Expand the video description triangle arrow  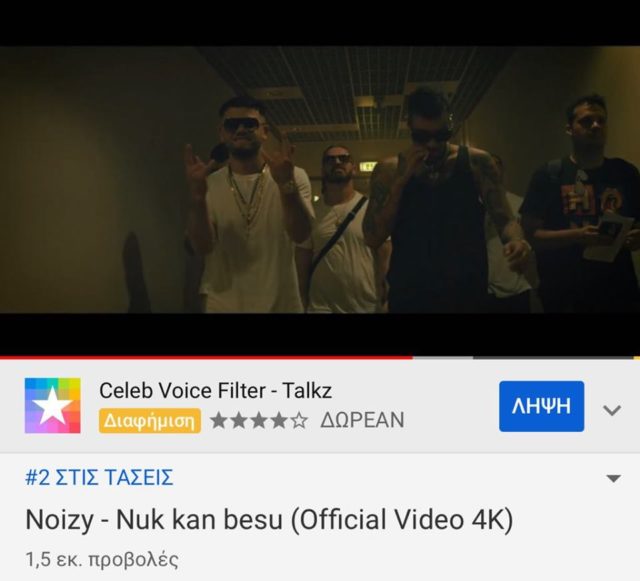(x=613, y=478)
